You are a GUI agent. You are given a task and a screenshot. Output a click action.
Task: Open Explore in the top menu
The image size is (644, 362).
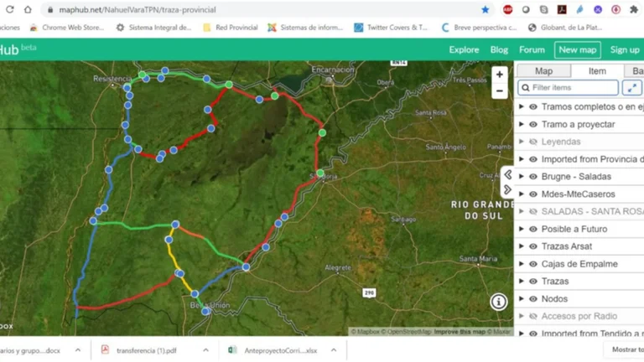[464, 50]
